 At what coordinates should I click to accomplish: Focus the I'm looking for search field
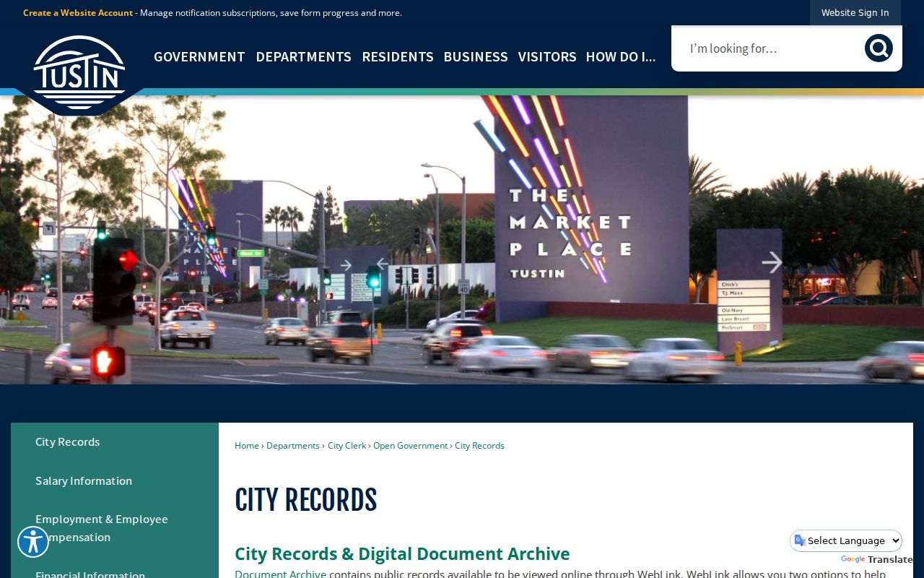(769, 48)
